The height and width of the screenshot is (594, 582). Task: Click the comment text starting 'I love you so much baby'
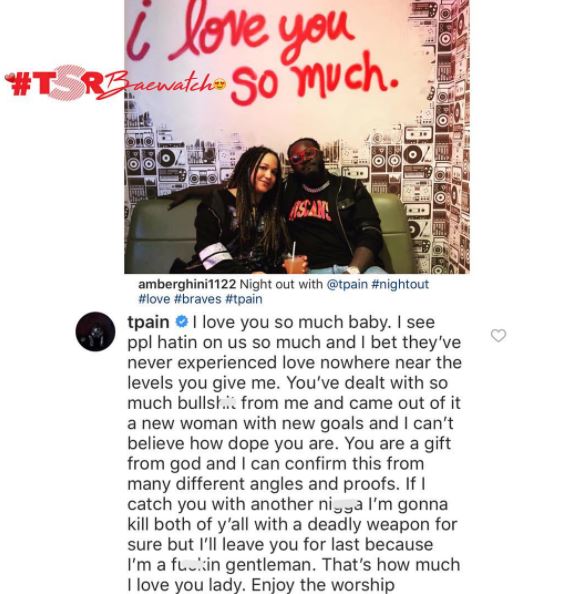294,453
